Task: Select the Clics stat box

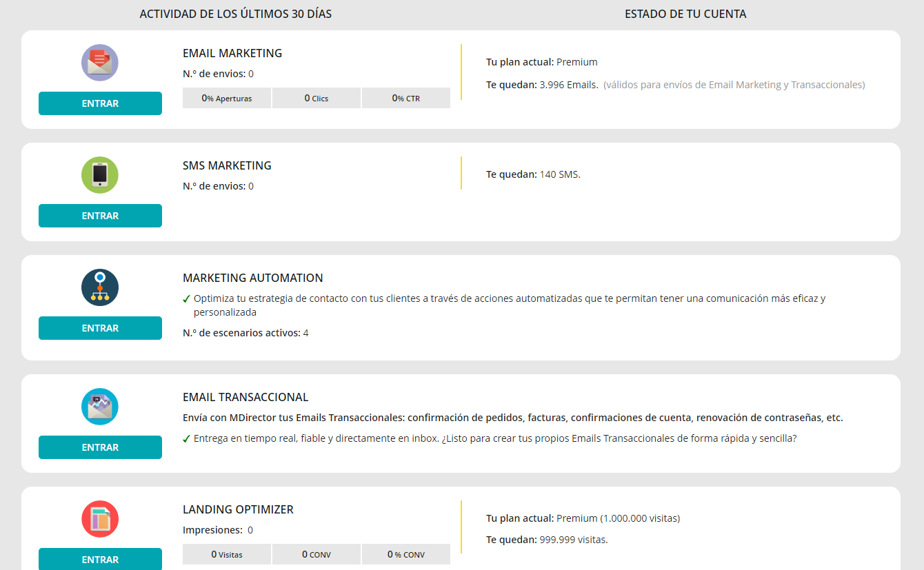Action: coord(317,98)
